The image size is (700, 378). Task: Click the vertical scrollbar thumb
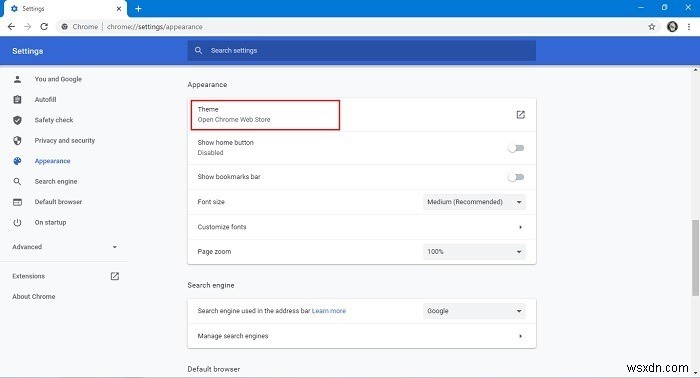click(x=695, y=258)
